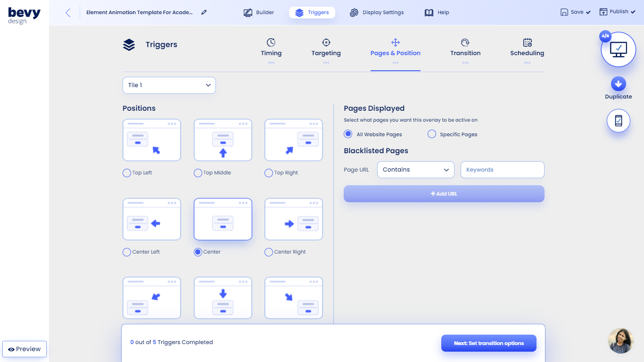Click the pencil icon to rename the template

(x=204, y=12)
